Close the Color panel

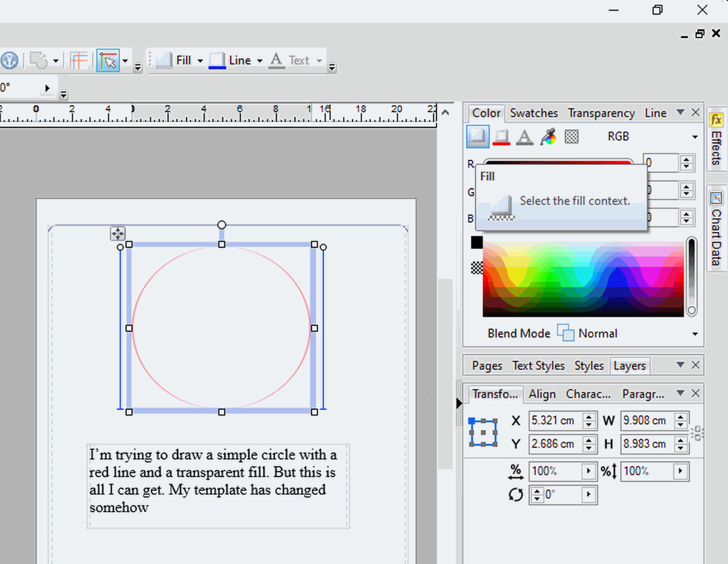(695, 112)
